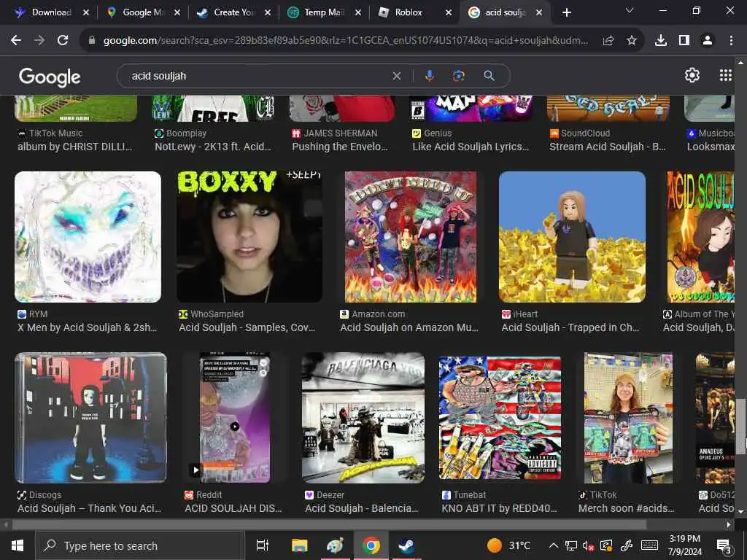Viewport: 747px width, 560px height.
Task: Reload the current page
Action: [63, 41]
